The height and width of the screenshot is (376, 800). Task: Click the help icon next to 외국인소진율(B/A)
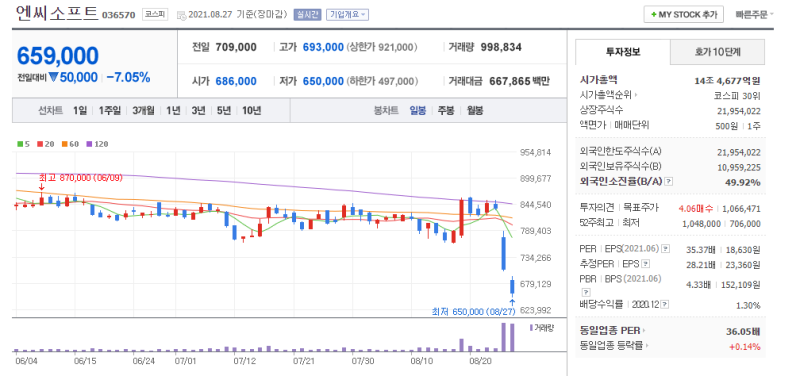click(x=669, y=182)
